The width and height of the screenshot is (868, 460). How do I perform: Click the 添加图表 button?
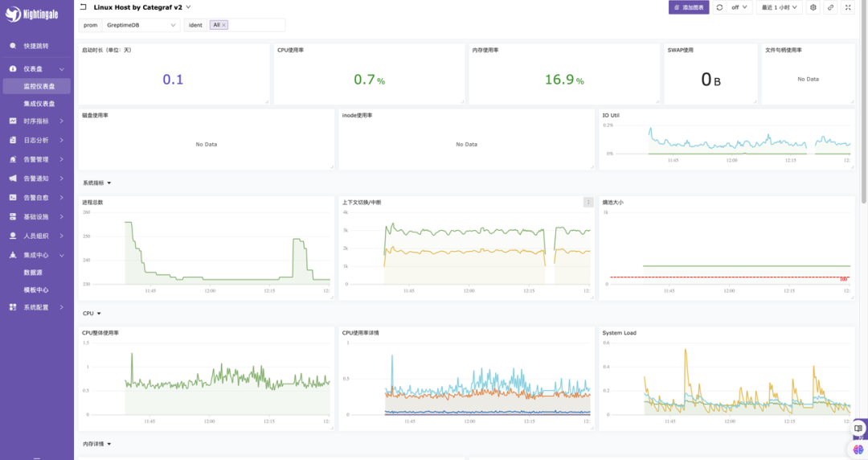tap(689, 7)
